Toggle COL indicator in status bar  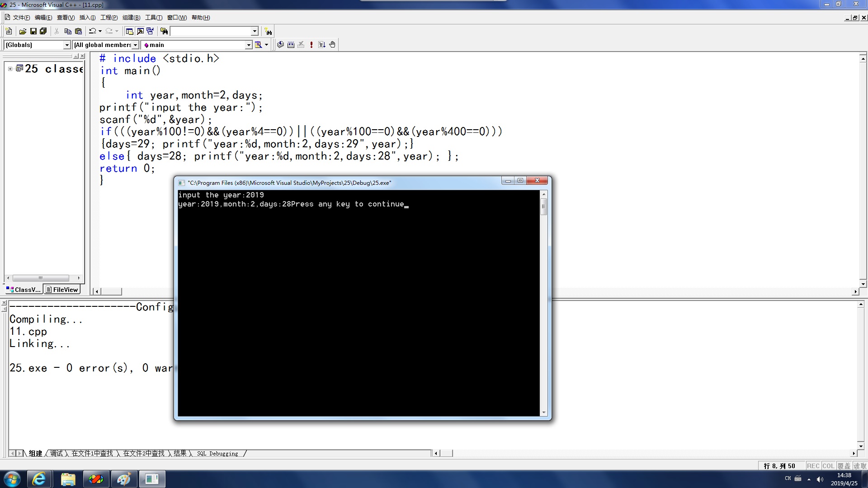(x=828, y=466)
